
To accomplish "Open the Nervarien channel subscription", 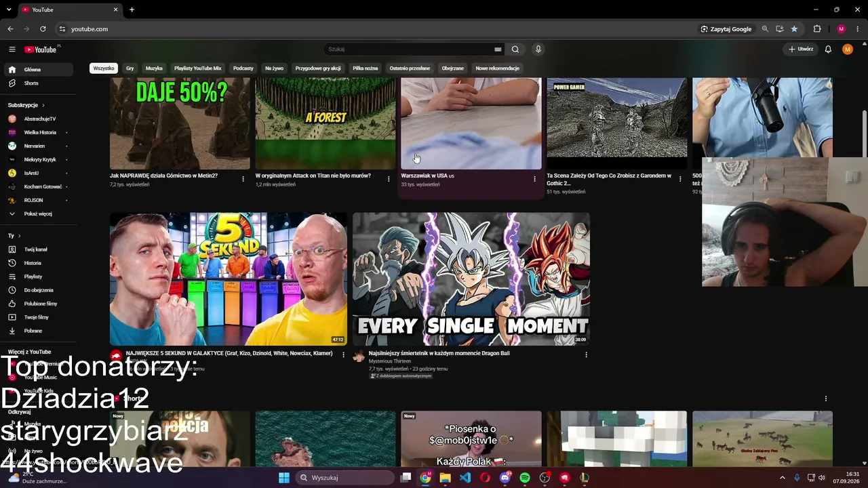I will (x=37, y=146).
